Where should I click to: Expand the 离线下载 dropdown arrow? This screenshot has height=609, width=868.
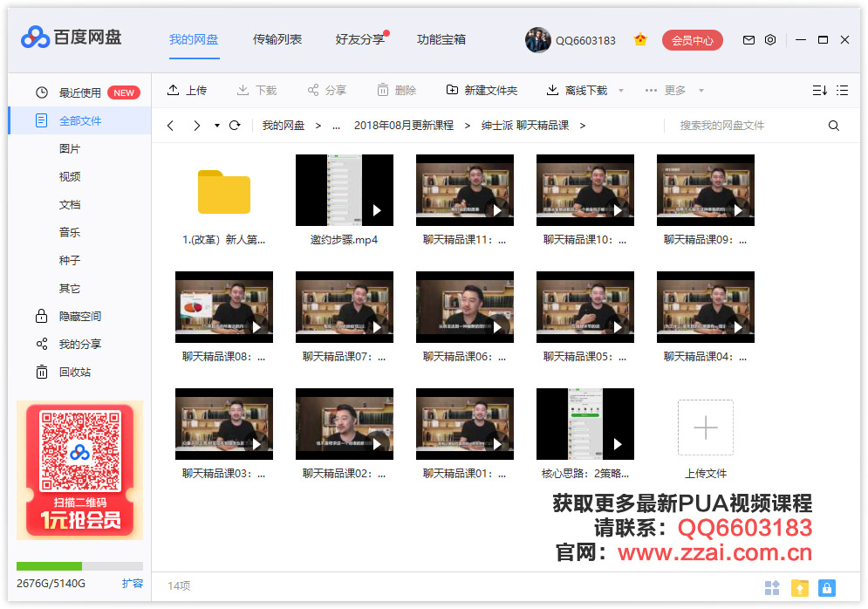click(x=621, y=90)
